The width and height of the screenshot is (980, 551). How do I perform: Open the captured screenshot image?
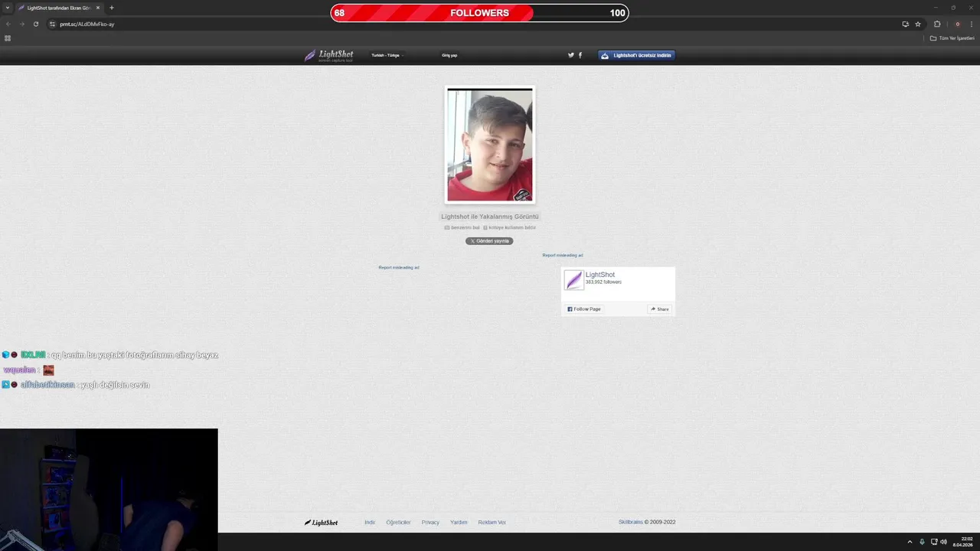[490, 145]
